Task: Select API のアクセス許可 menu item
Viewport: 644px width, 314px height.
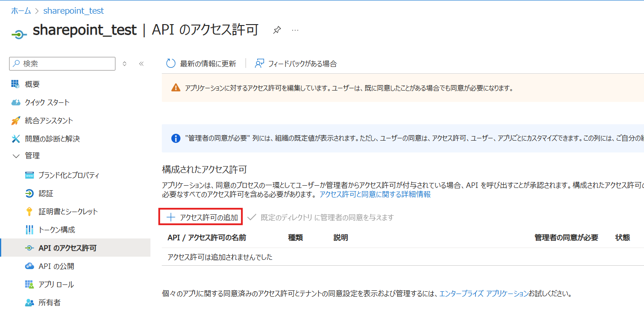Action: click(68, 248)
